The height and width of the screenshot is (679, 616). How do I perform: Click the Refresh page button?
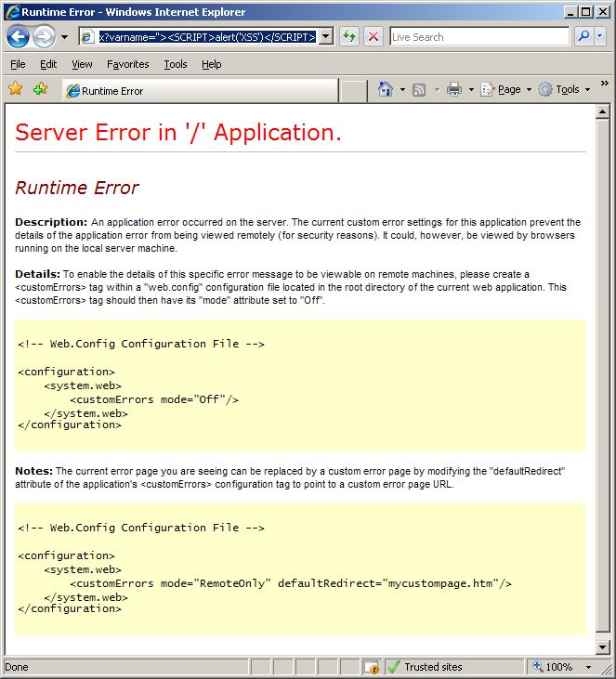(349, 37)
